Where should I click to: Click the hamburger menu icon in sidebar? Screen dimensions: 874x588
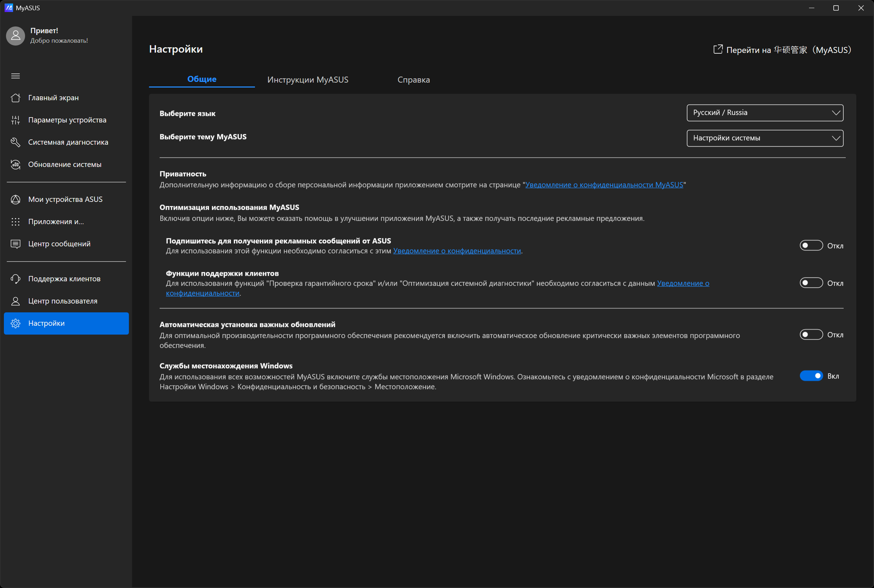(x=16, y=76)
